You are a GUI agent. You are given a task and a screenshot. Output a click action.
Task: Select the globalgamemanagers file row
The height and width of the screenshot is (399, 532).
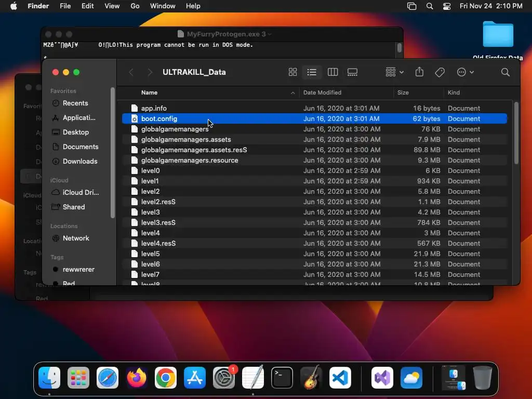point(314,129)
